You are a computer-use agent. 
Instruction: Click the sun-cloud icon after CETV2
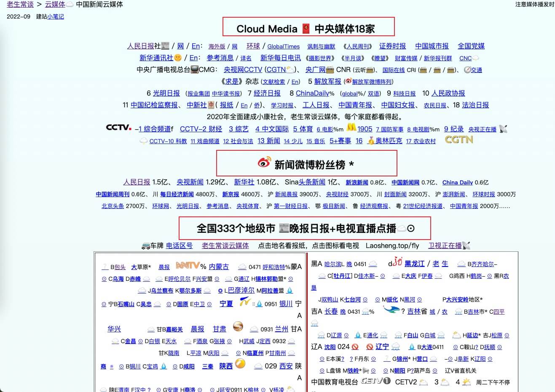(x=424, y=382)
